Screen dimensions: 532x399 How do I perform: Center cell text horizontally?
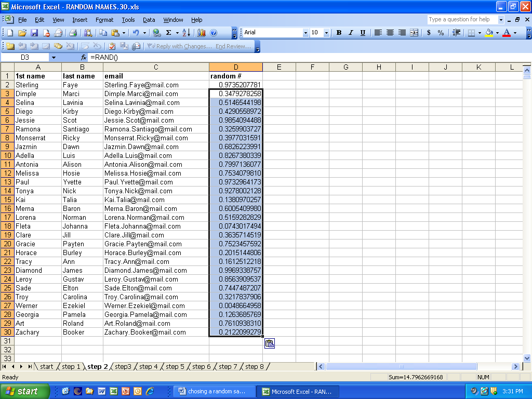pyautogui.click(x=390, y=33)
